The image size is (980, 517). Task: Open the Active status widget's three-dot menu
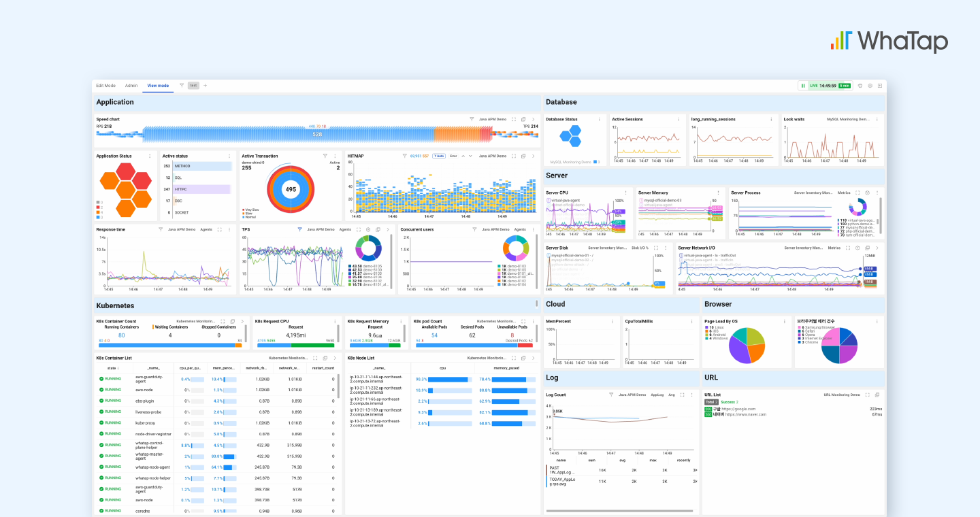pos(229,156)
